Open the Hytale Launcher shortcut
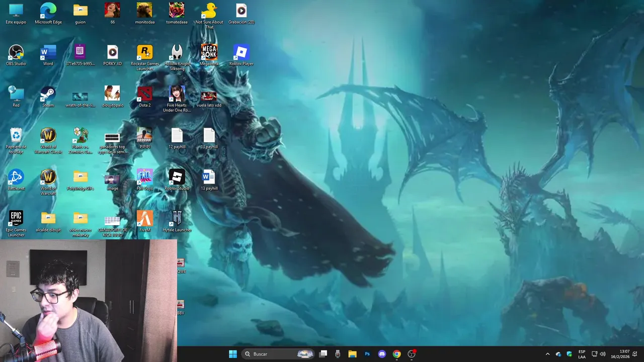The height and width of the screenshot is (362, 644). (177, 222)
